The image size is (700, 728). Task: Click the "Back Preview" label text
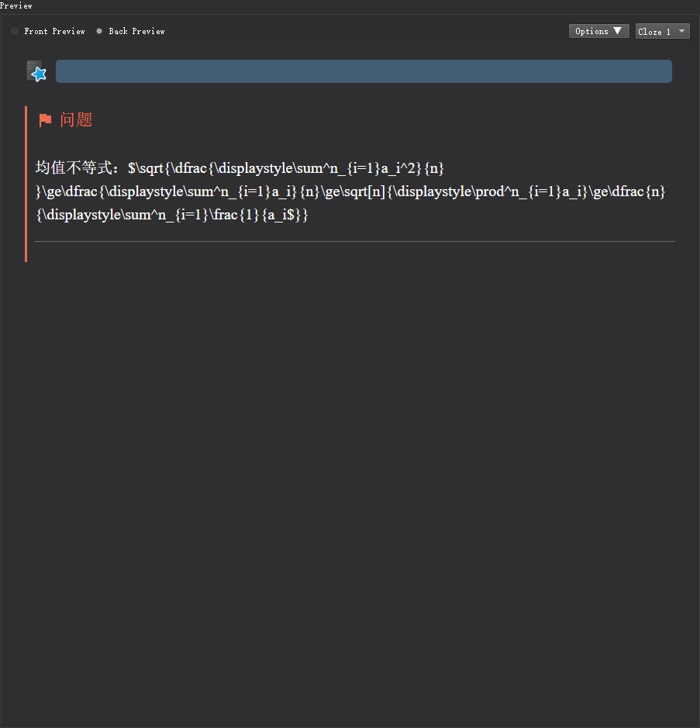pyautogui.click(x=136, y=32)
